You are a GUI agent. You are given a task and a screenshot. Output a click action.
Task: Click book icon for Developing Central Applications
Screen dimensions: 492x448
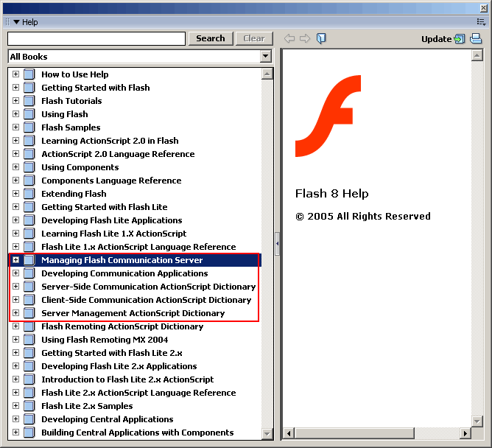click(x=29, y=419)
